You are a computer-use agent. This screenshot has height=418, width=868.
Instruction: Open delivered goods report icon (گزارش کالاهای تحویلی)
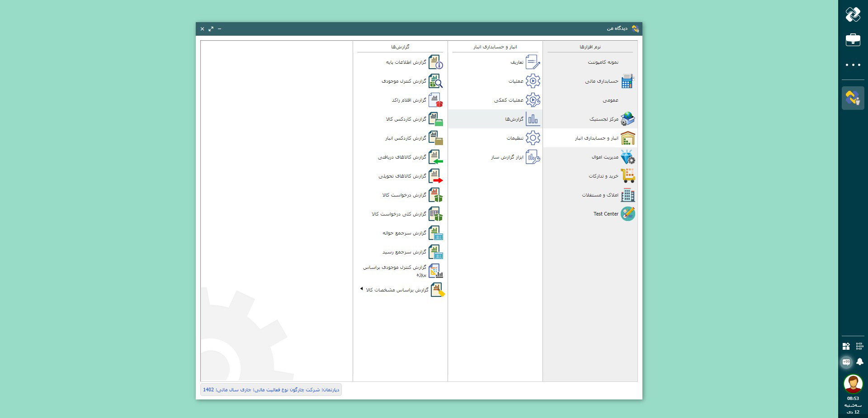click(x=435, y=176)
